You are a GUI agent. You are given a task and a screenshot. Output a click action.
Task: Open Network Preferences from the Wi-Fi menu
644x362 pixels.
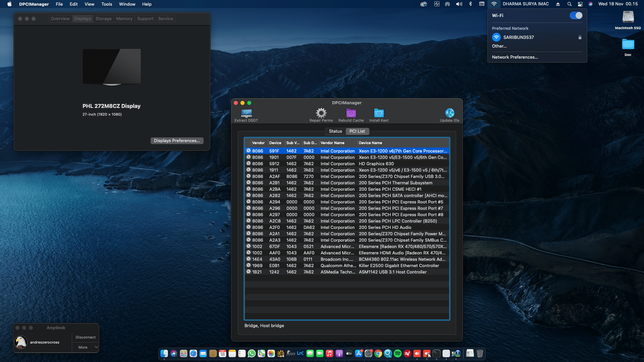[x=515, y=57]
